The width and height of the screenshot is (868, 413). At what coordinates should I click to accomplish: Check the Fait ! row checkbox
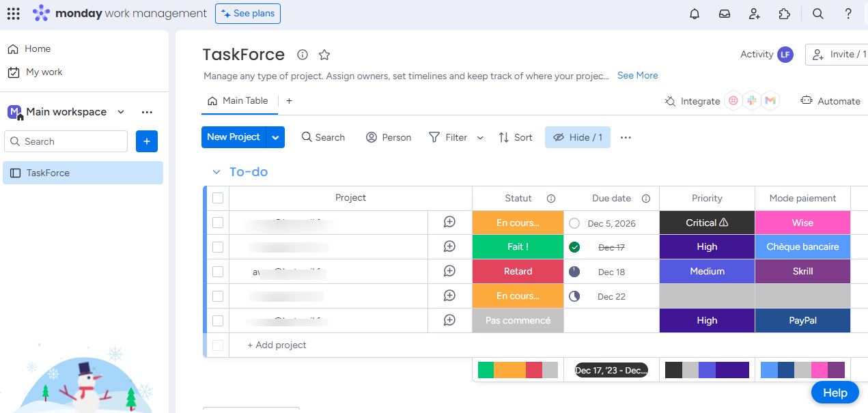pos(218,247)
